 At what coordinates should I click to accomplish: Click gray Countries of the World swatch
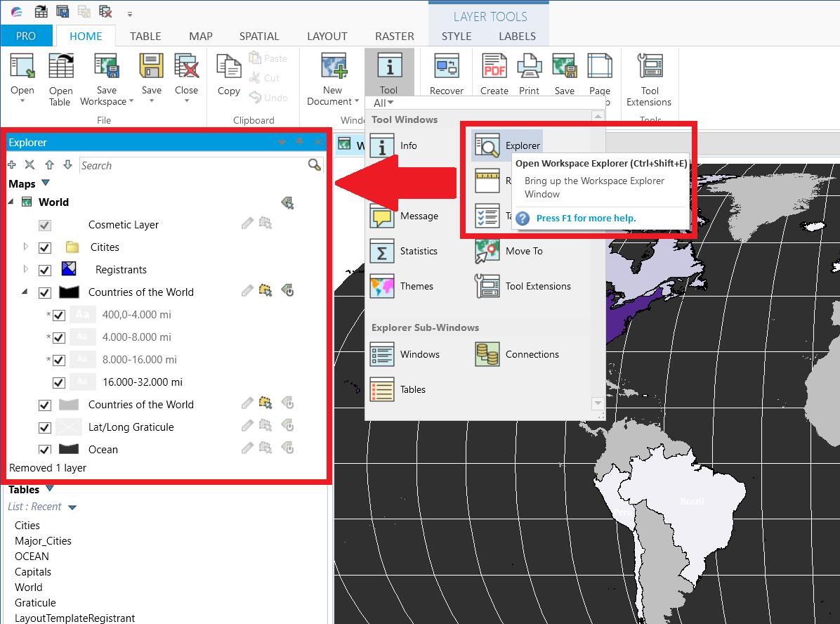point(69,404)
